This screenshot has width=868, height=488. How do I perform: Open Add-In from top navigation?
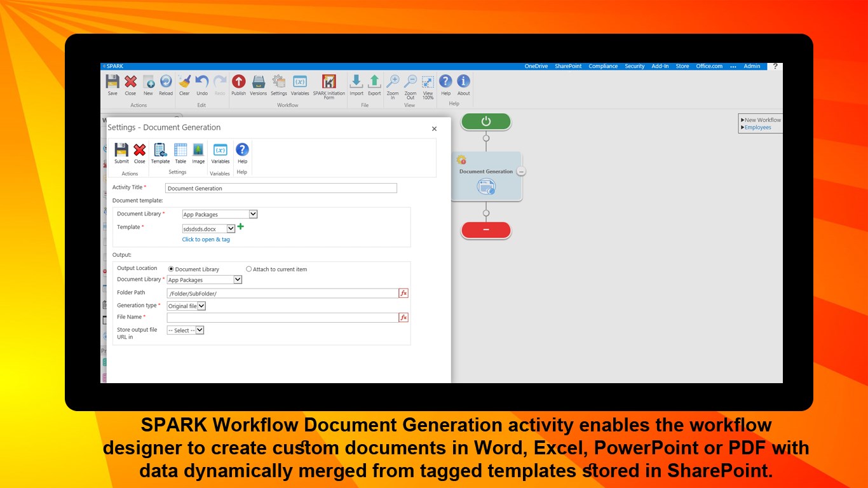pos(660,66)
